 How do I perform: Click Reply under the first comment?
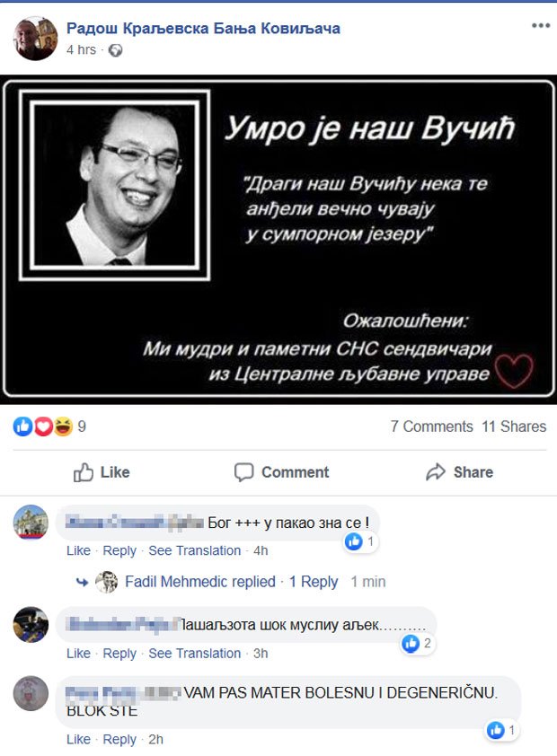119,550
